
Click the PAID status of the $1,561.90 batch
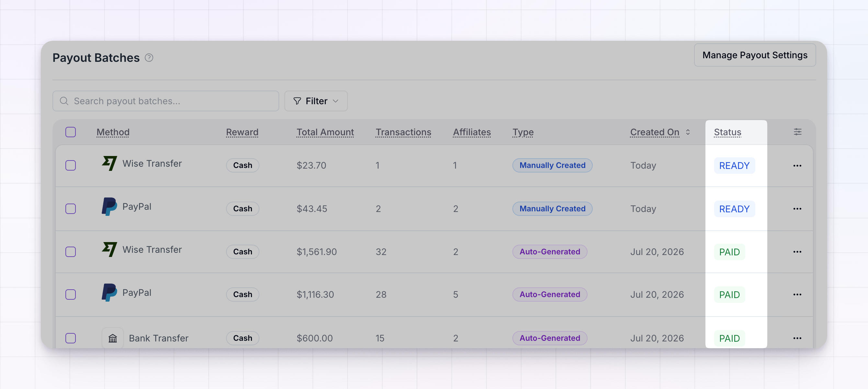click(729, 252)
